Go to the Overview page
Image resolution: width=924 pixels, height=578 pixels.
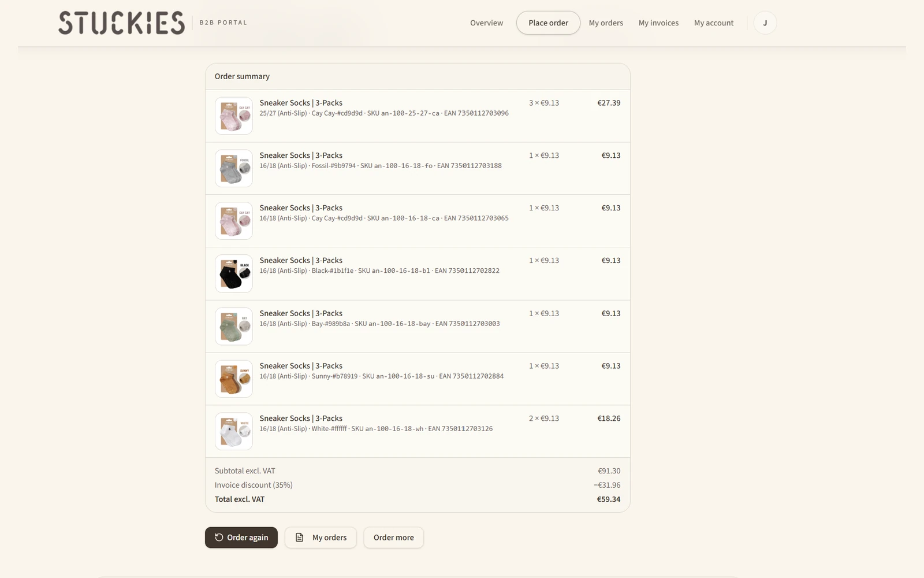click(x=486, y=23)
